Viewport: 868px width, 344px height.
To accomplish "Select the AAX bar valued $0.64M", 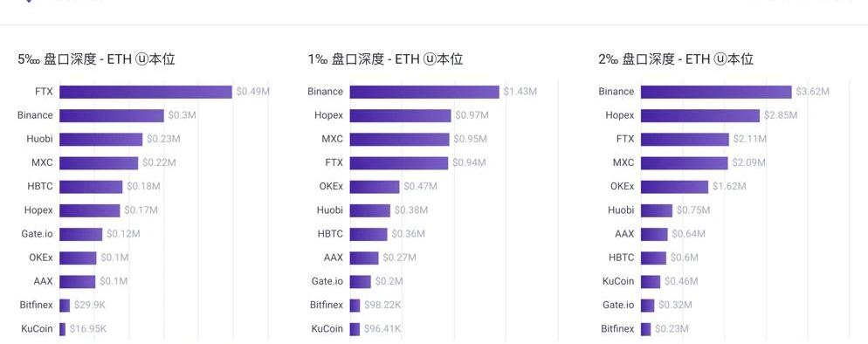I will click(654, 235).
